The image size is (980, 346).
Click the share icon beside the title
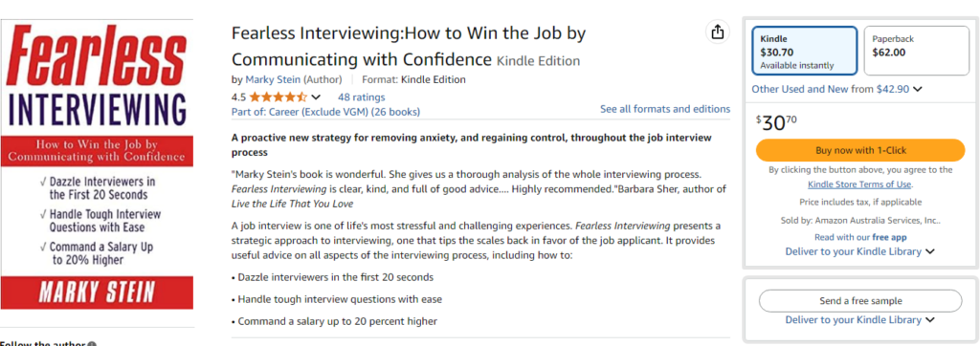pyautogui.click(x=718, y=32)
